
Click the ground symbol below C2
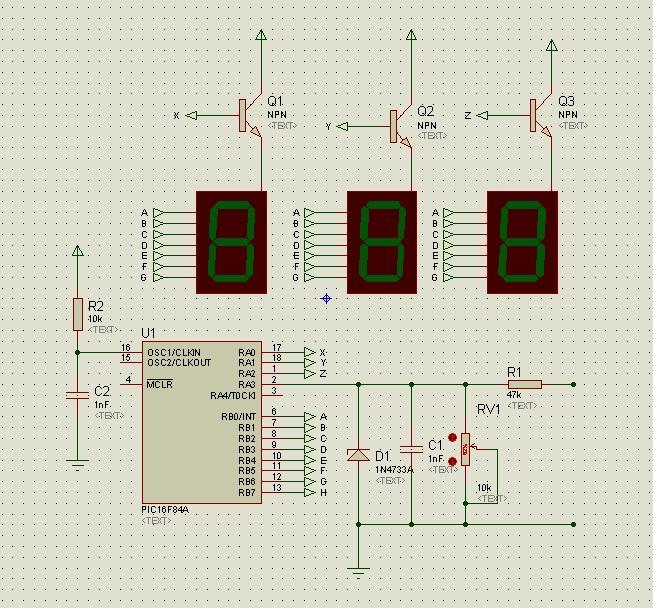[77, 464]
